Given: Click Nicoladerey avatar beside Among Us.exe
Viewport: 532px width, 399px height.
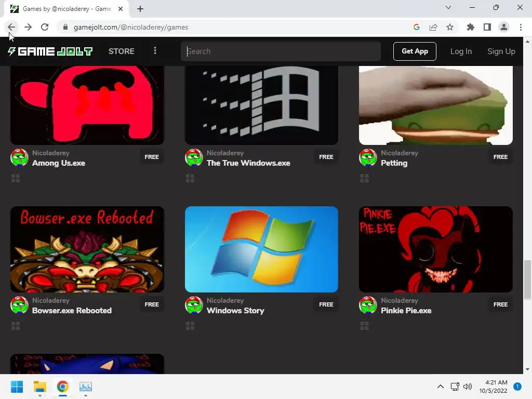Looking at the screenshot, I should point(19,157).
